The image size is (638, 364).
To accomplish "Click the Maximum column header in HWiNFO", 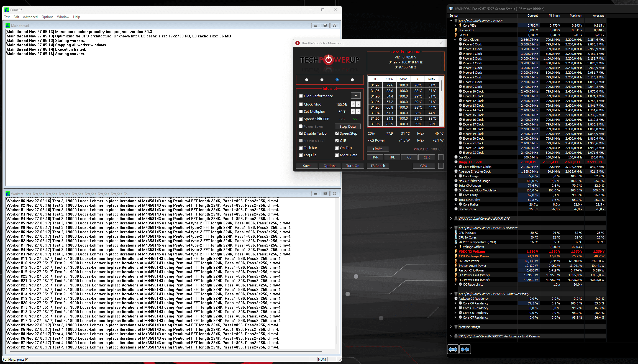I will pyautogui.click(x=576, y=16).
